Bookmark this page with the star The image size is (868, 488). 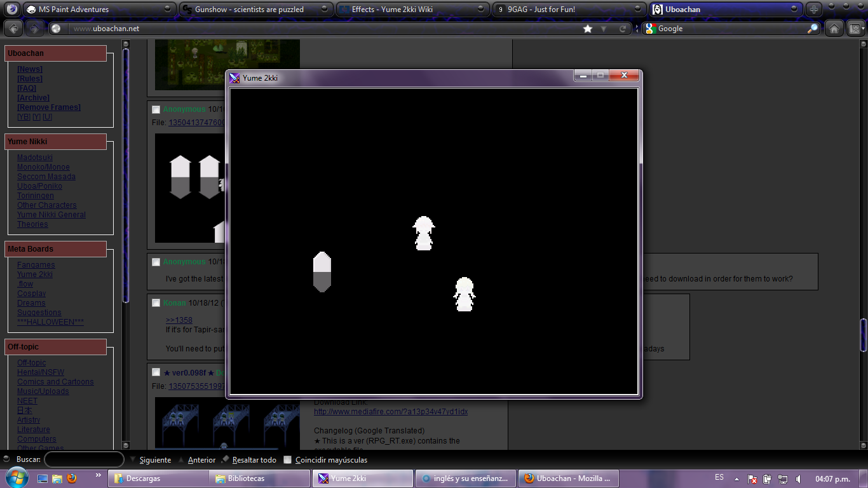[588, 29]
